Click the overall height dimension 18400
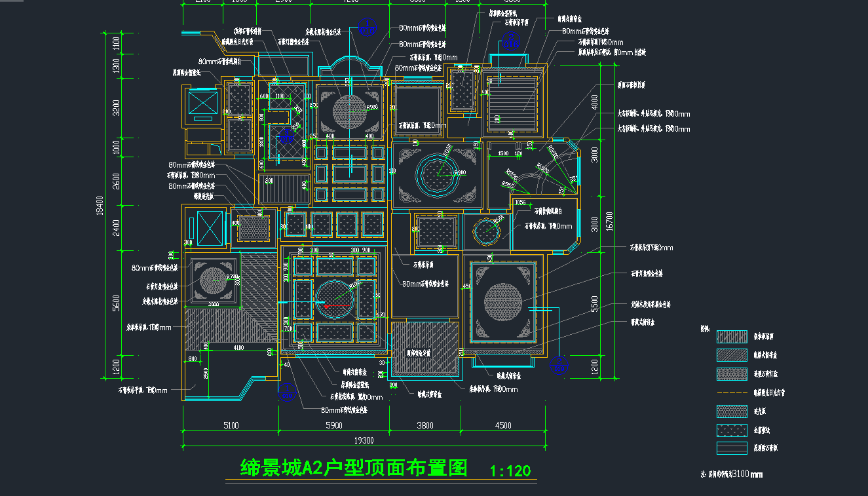Image resolution: width=868 pixels, height=496 pixels. pos(100,207)
